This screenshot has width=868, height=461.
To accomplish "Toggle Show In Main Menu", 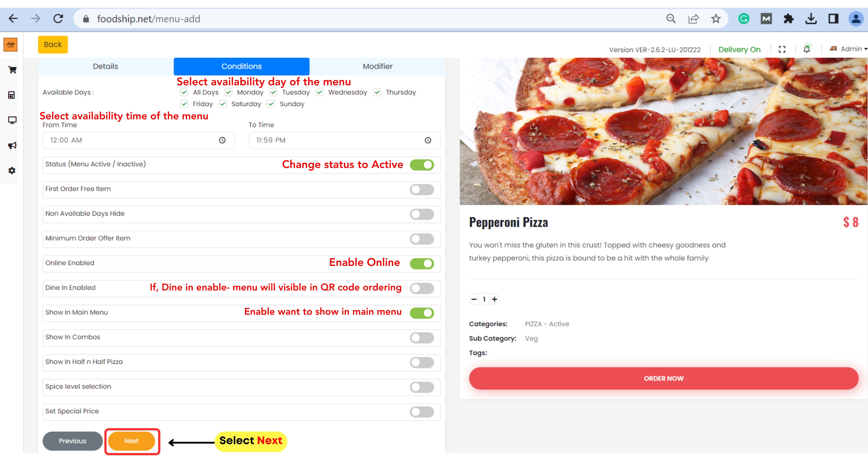I will pos(422,313).
